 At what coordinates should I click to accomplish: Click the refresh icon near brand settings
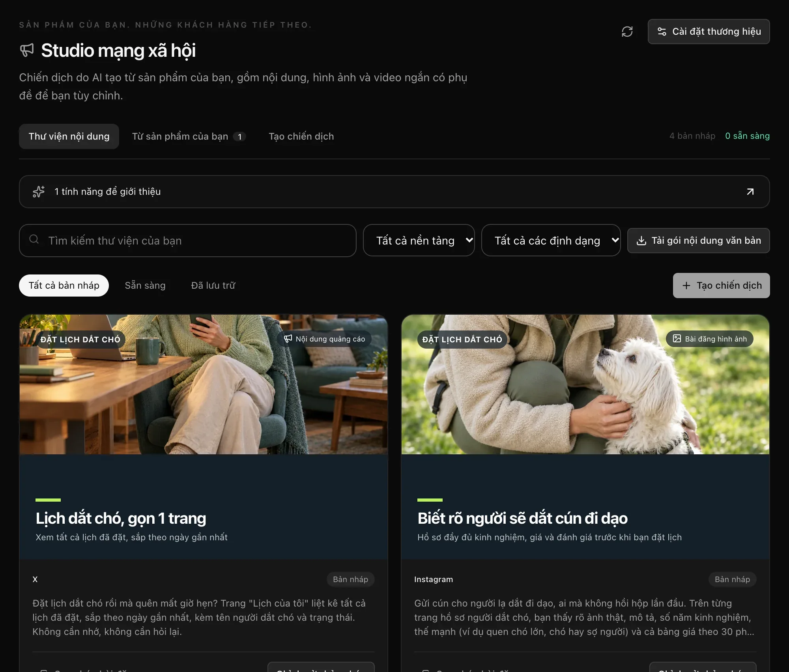click(x=627, y=32)
